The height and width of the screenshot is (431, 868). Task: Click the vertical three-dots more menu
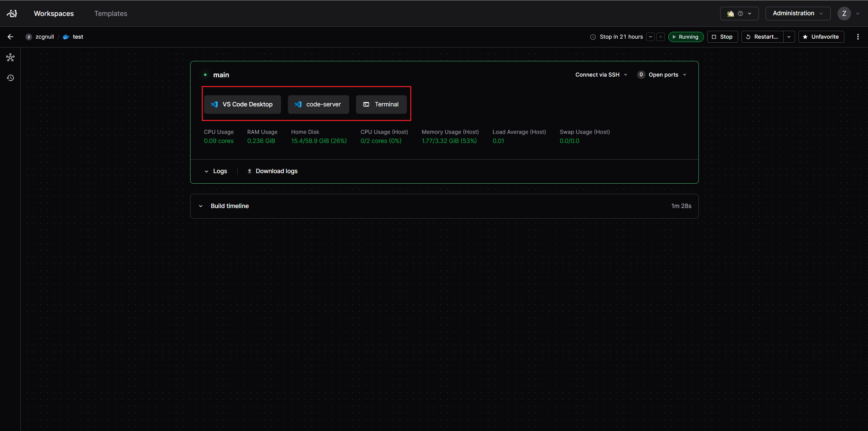(858, 37)
